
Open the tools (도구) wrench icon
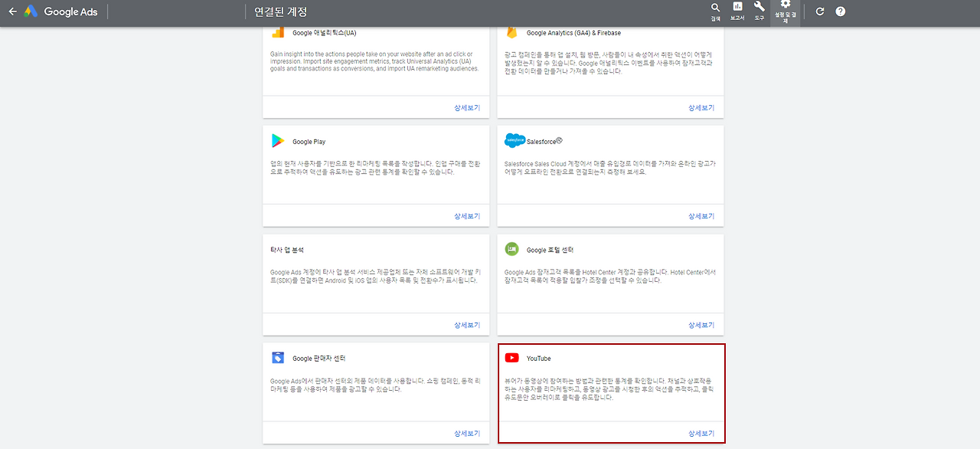[x=759, y=11]
